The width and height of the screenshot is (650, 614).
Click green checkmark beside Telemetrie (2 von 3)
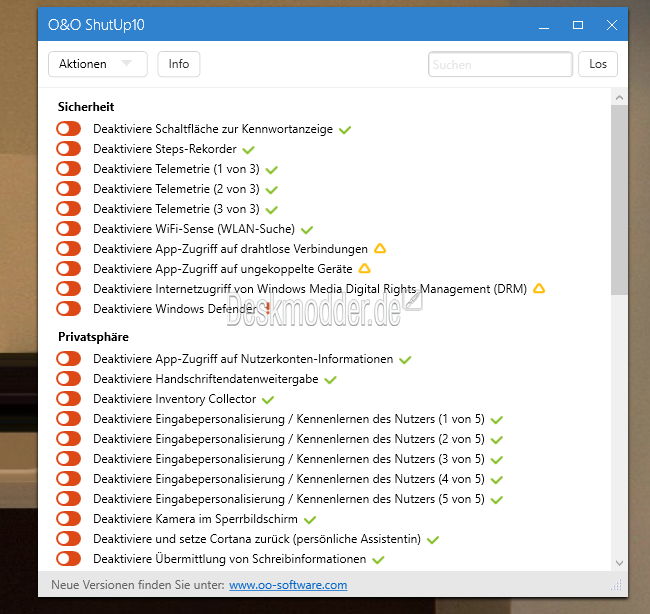pyautogui.click(x=272, y=190)
